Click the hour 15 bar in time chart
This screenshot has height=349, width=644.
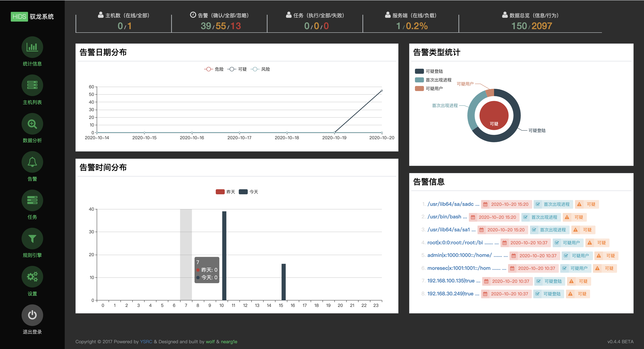284,282
